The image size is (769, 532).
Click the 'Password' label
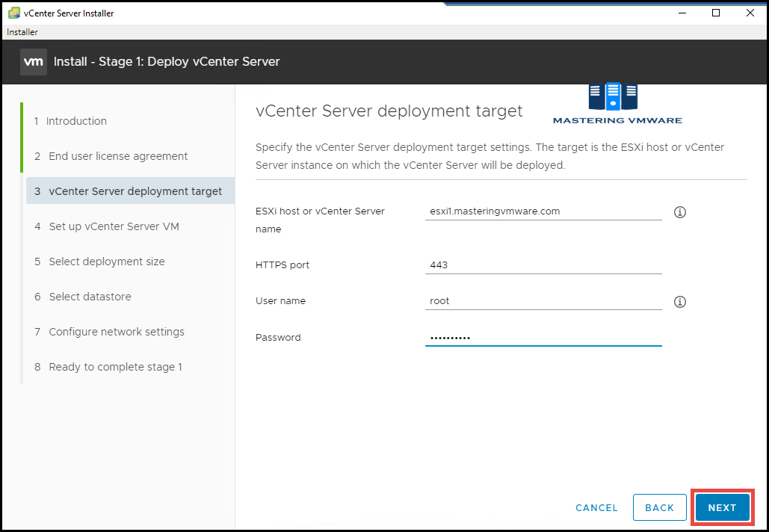(x=278, y=337)
